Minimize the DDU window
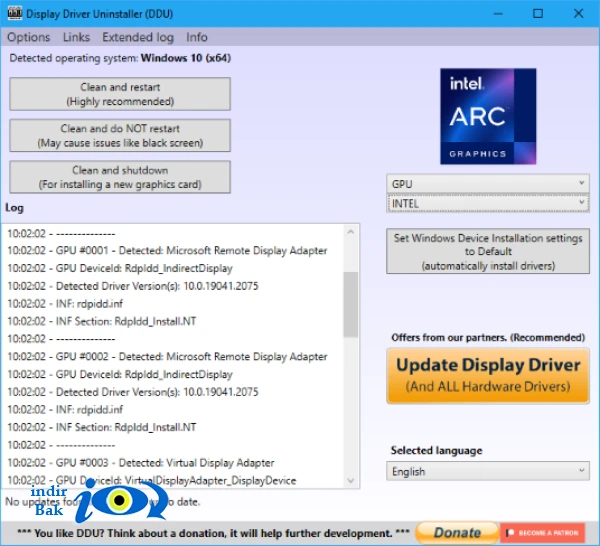This screenshot has width=600, height=546. [498, 14]
